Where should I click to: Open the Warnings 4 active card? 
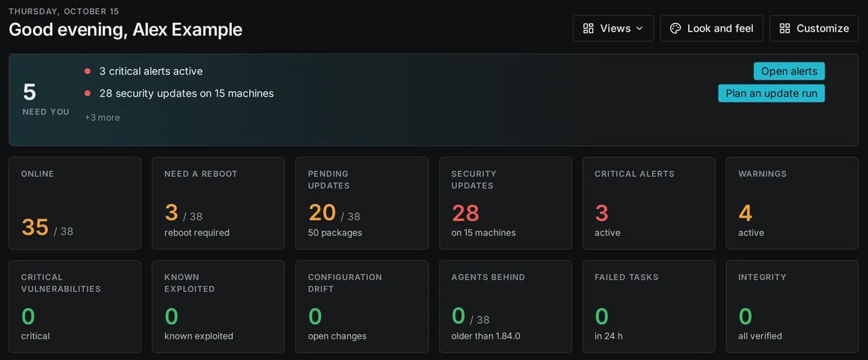click(x=792, y=203)
